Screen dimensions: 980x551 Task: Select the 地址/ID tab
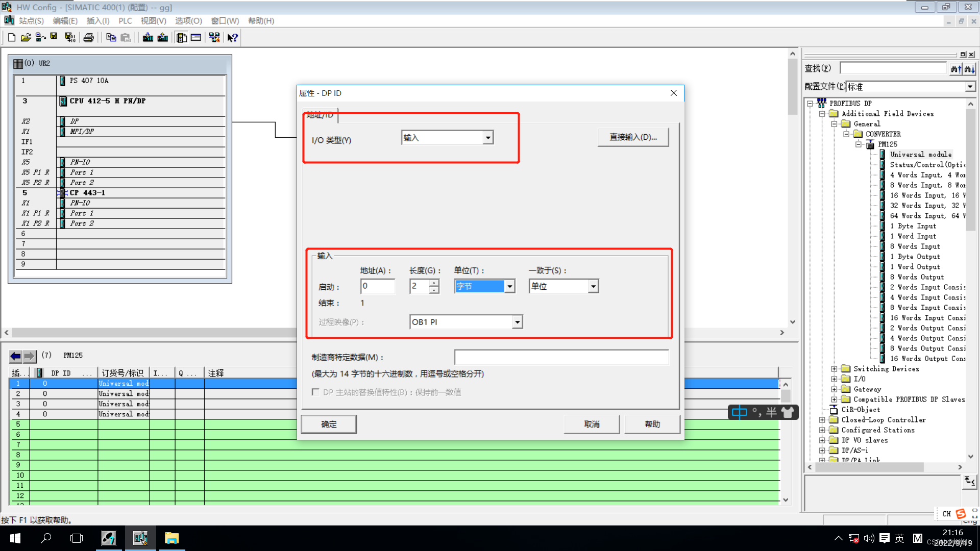[x=320, y=115]
